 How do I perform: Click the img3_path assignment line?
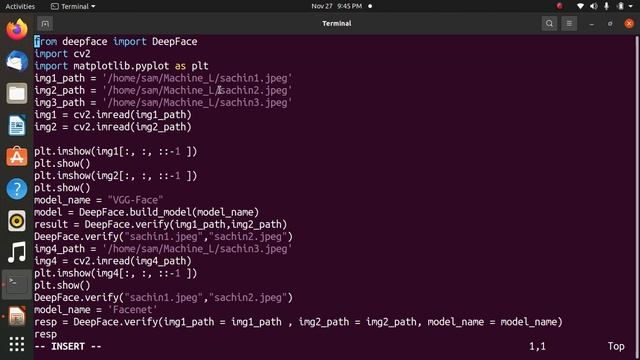[x=163, y=103]
